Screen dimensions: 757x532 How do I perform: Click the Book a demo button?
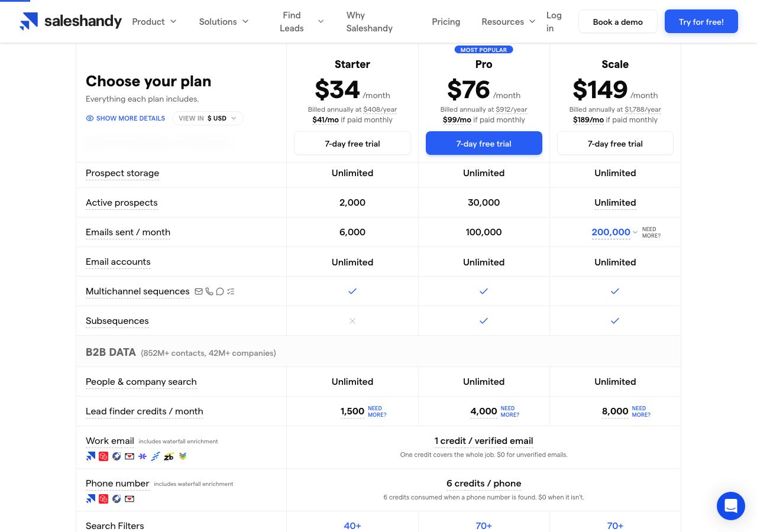click(x=618, y=22)
